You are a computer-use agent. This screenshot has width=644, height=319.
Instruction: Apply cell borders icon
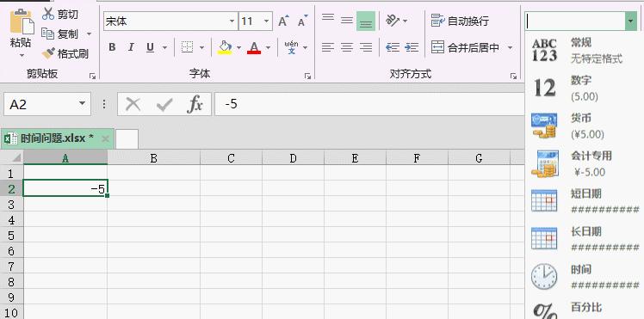187,47
